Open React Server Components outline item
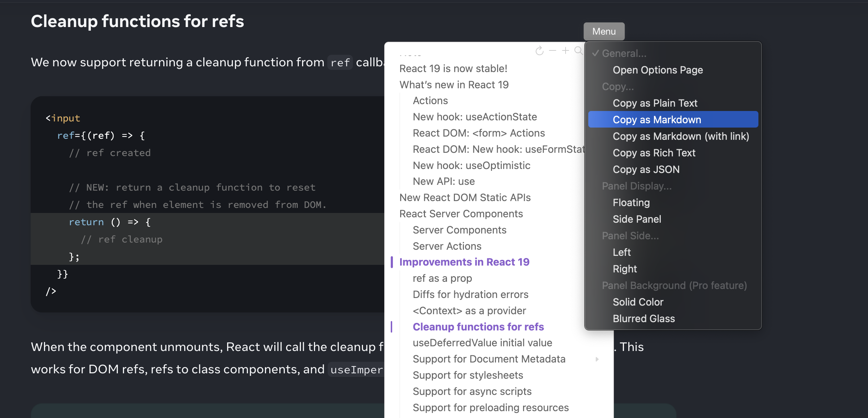Image resolution: width=868 pixels, height=418 pixels. pos(461,214)
